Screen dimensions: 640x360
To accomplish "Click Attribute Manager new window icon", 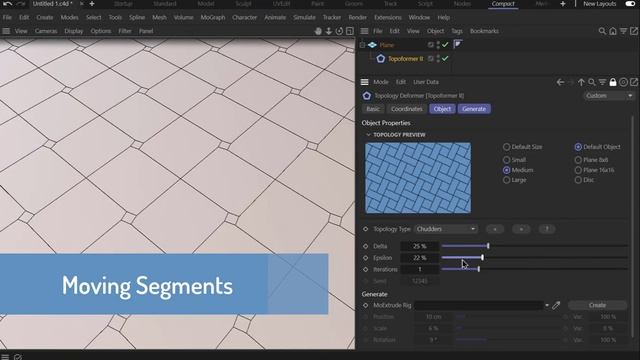I will coord(634,82).
